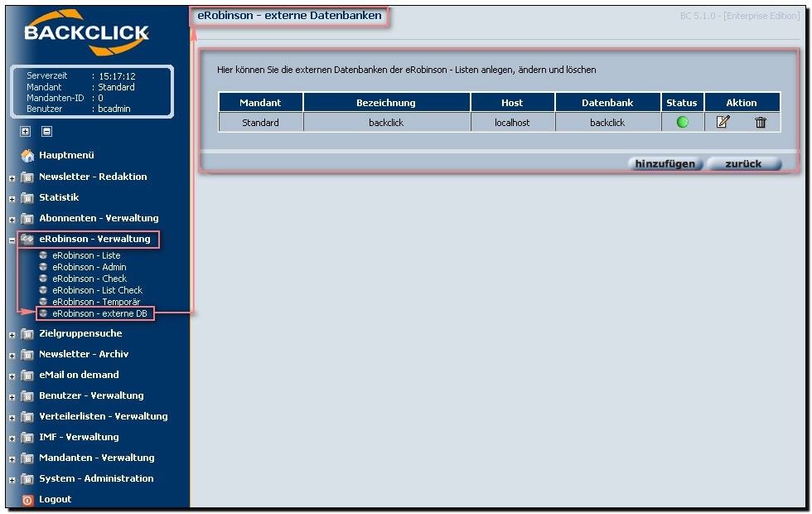Click the Bezeichnung column header

(386, 103)
